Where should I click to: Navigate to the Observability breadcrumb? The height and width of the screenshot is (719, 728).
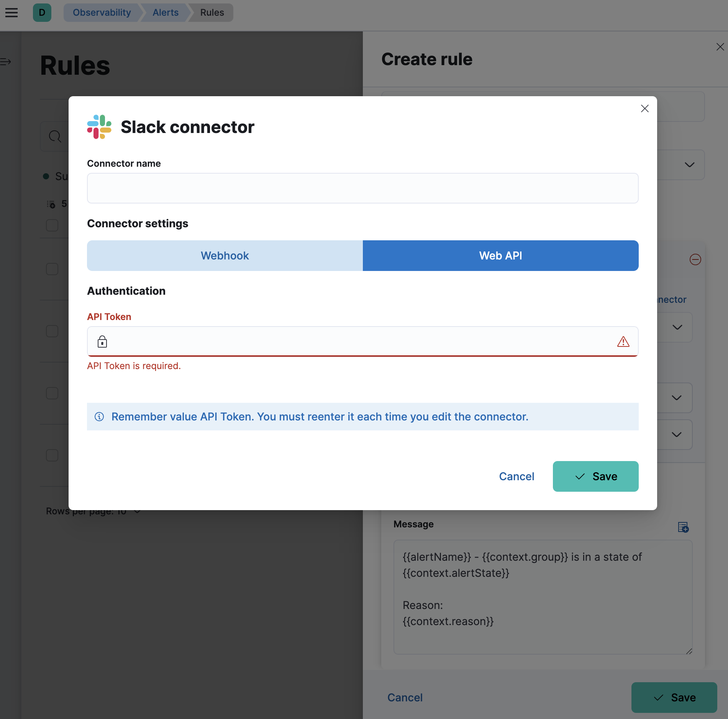coord(102,12)
